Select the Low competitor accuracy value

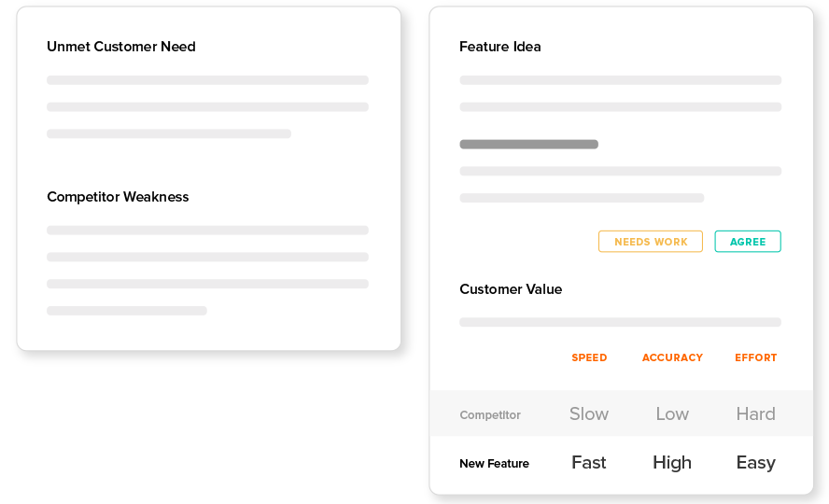[672, 413]
